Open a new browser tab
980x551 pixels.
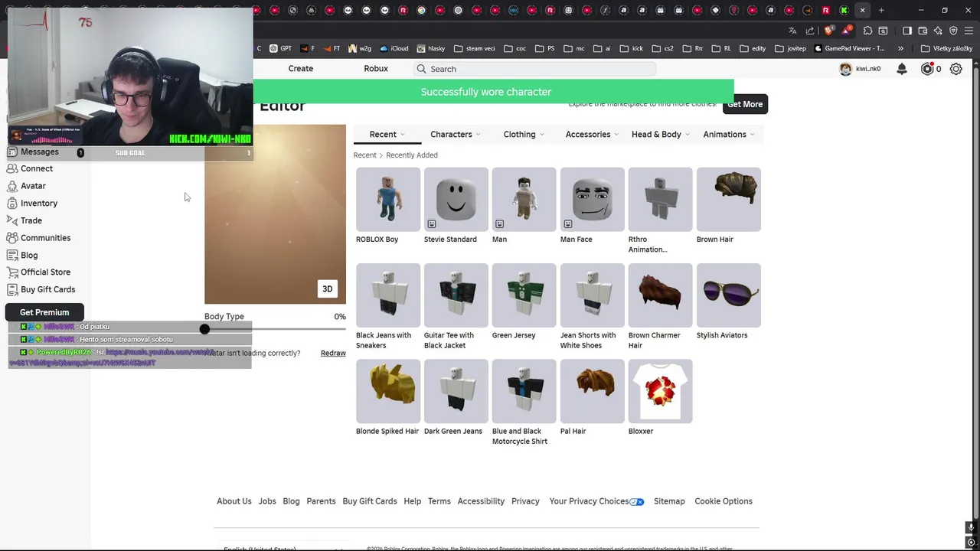tap(881, 11)
